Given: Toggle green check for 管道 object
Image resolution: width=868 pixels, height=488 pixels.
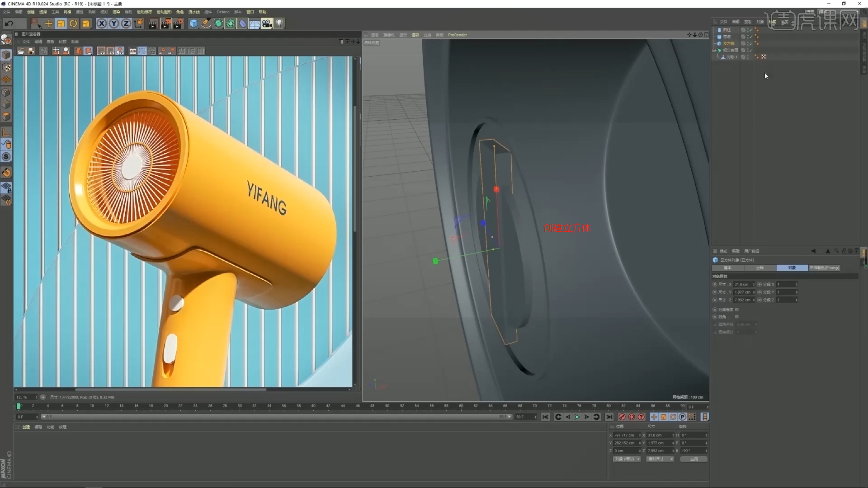Looking at the screenshot, I should (x=750, y=37).
